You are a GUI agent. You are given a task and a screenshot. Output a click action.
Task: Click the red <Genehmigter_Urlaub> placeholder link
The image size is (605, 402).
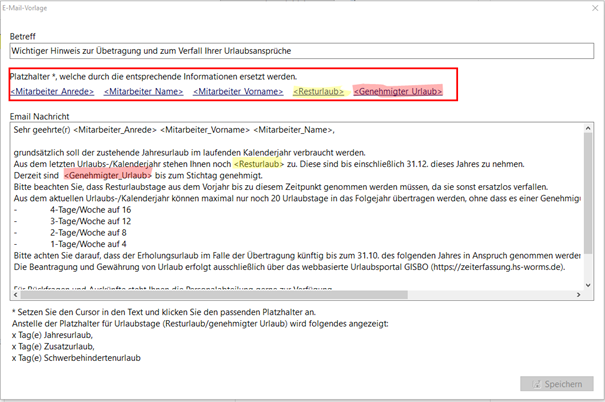coord(398,92)
